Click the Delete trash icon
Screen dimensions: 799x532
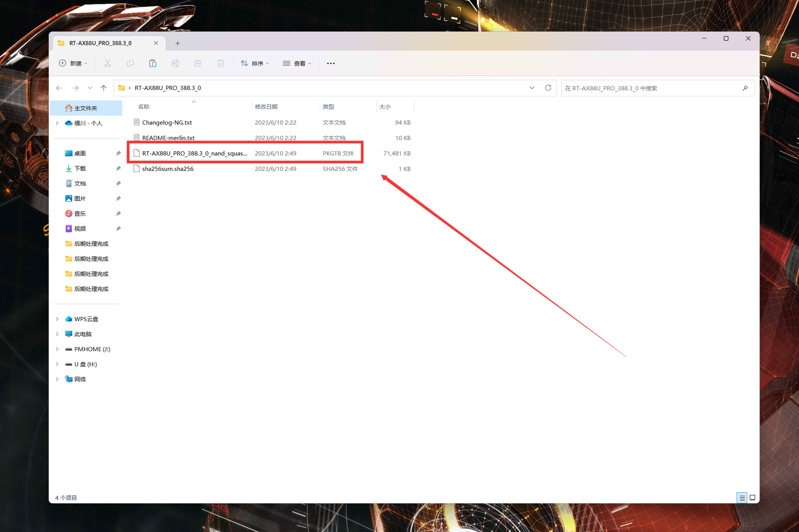click(x=220, y=63)
